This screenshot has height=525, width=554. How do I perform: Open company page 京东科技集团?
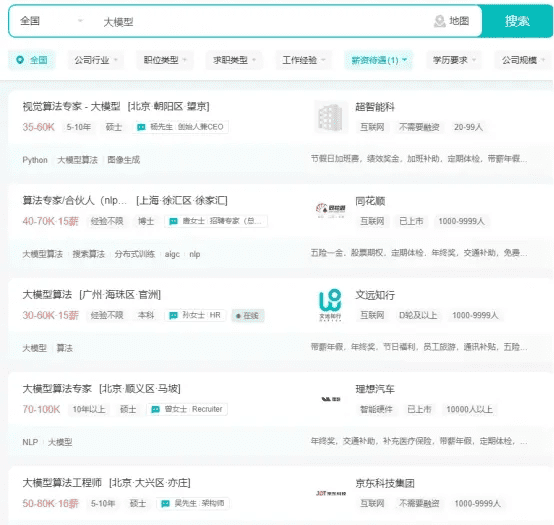[x=385, y=483]
